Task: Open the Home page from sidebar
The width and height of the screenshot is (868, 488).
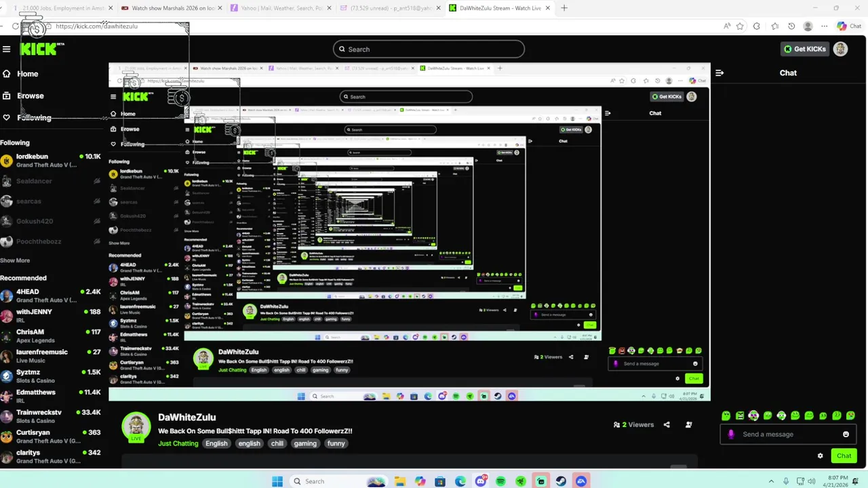Action: coord(27,74)
